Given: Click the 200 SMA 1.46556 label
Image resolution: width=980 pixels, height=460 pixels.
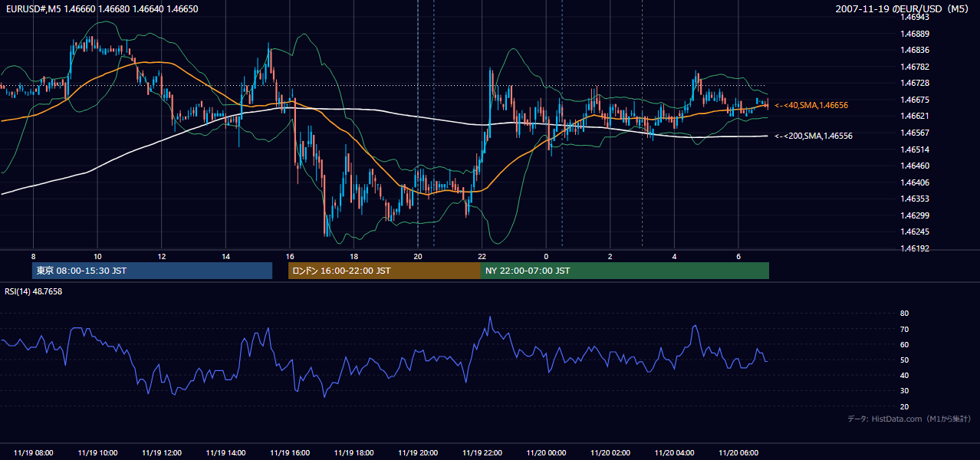Looking at the screenshot, I should [x=814, y=136].
